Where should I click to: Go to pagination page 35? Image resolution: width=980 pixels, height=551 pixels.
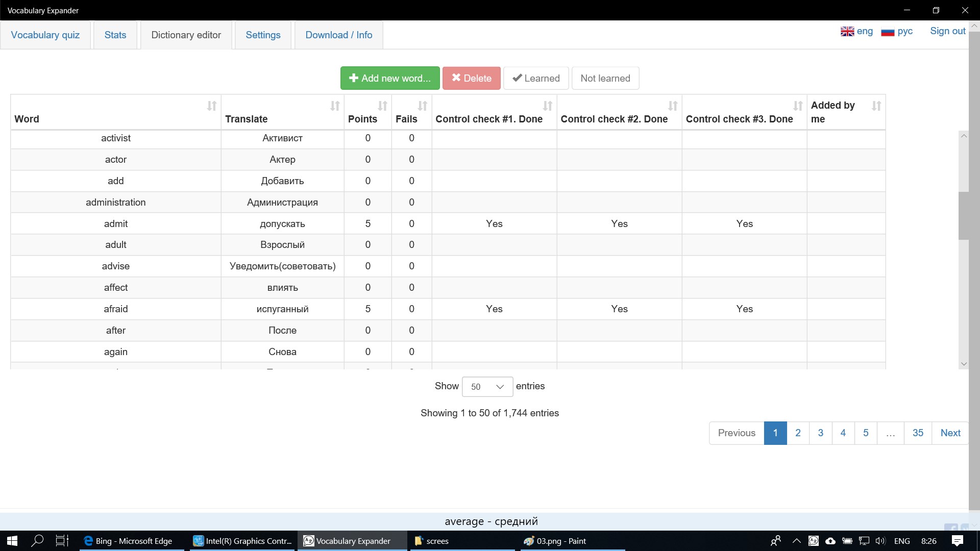[918, 433]
